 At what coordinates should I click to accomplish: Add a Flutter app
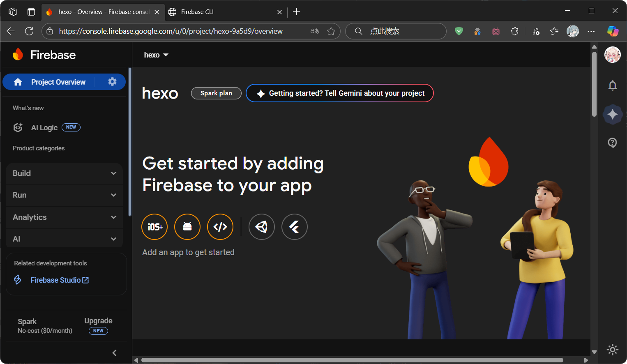click(x=295, y=227)
